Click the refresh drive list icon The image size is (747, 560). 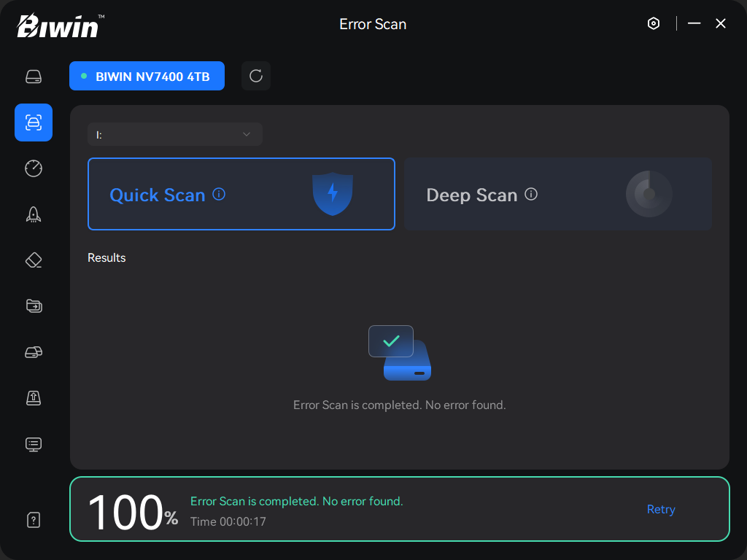coord(256,77)
